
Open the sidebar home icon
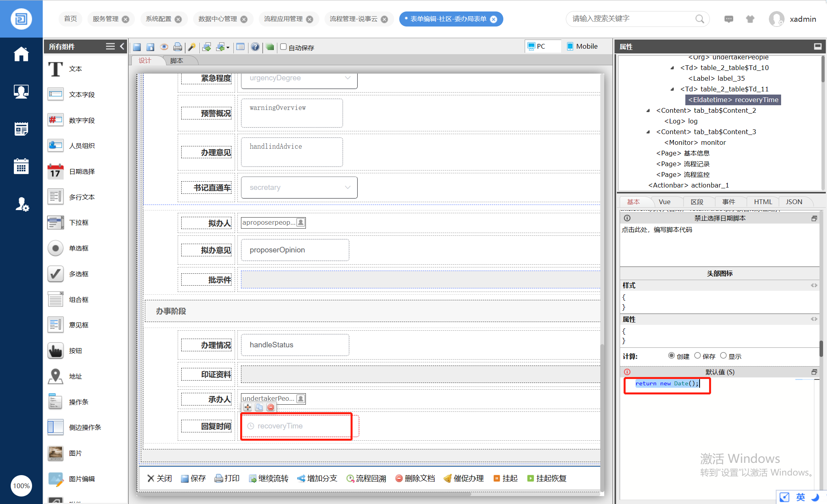coord(21,55)
